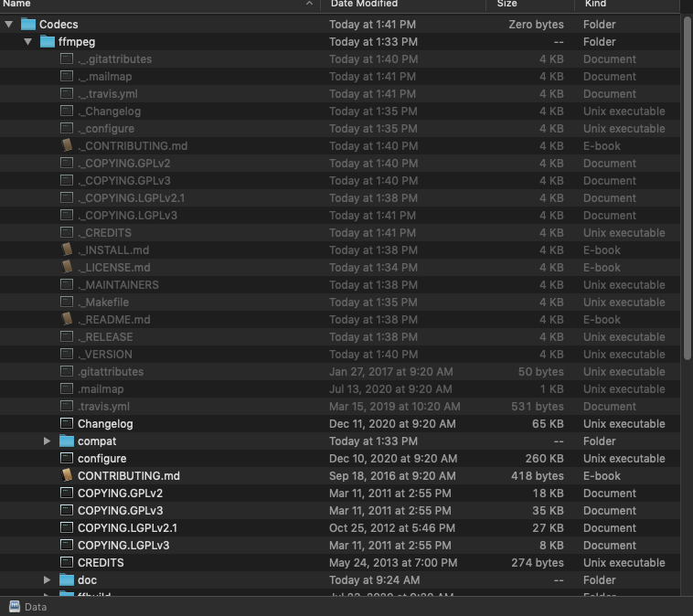Select the ._COPYING.LGPLv2.1 file name

click(x=132, y=198)
